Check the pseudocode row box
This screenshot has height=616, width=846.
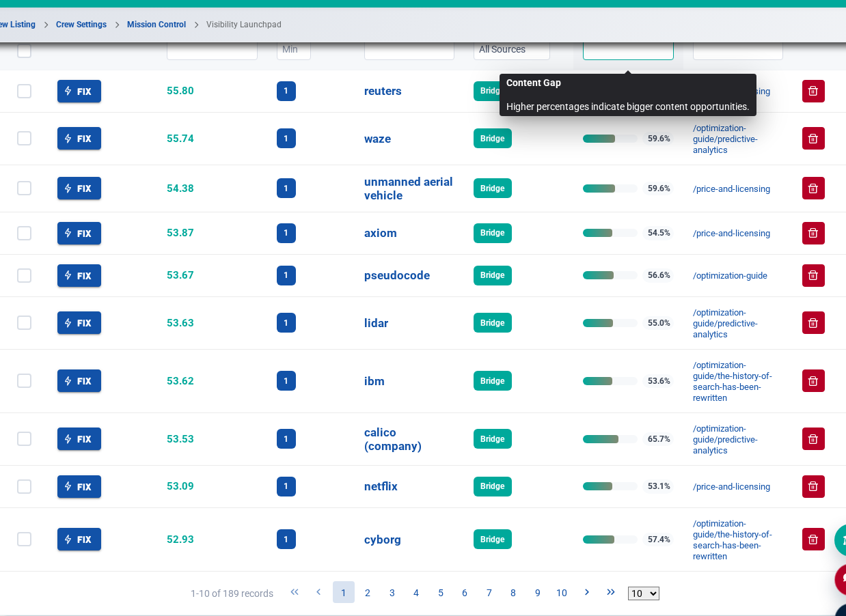tap(25, 275)
